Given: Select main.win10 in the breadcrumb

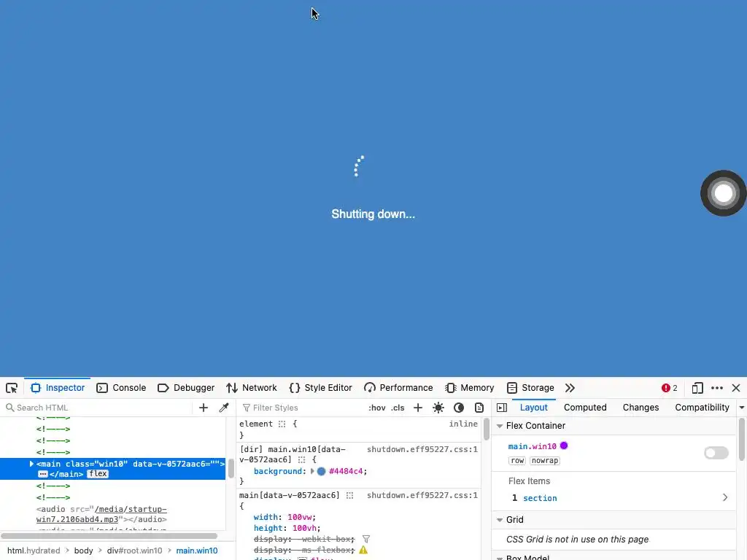Looking at the screenshot, I should (x=197, y=551).
